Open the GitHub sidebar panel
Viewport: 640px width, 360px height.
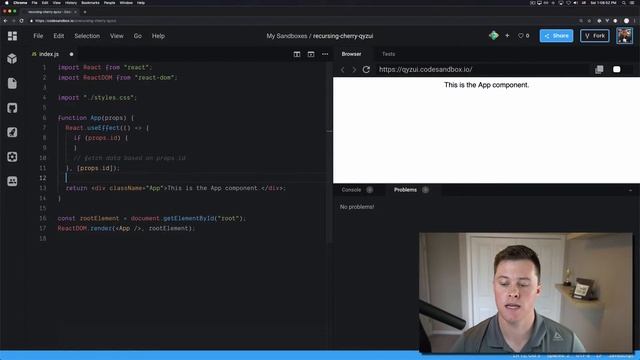point(12,108)
